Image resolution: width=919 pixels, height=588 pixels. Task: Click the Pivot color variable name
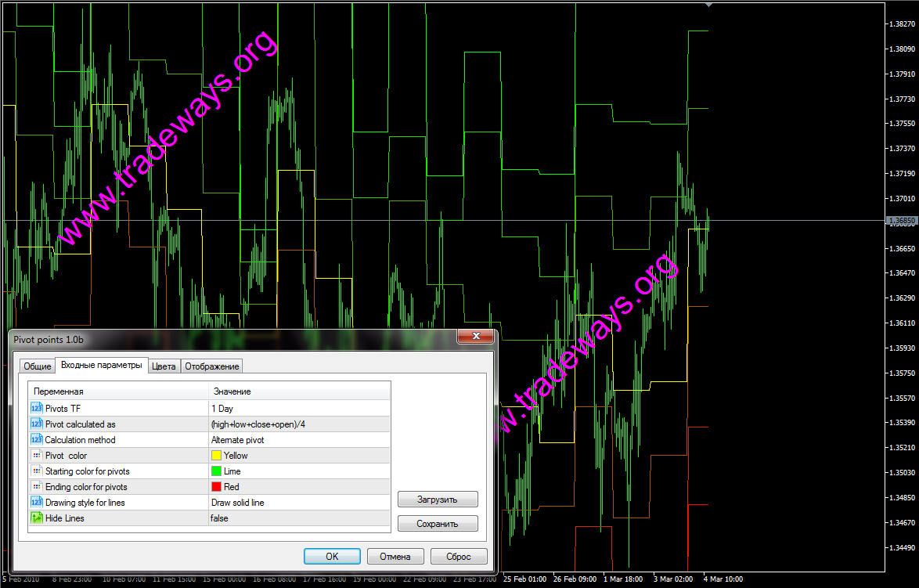click(x=67, y=456)
